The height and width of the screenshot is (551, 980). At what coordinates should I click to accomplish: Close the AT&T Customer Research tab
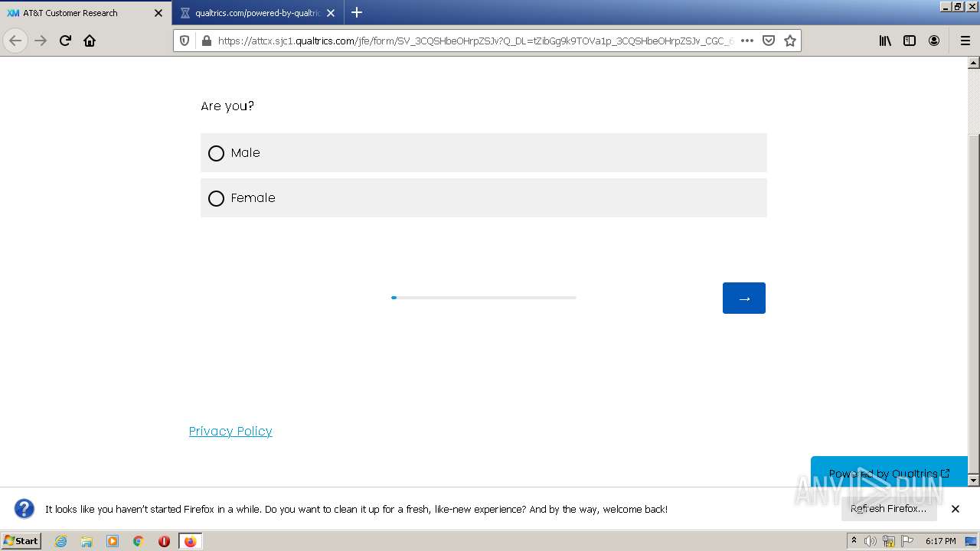[158, 13]
